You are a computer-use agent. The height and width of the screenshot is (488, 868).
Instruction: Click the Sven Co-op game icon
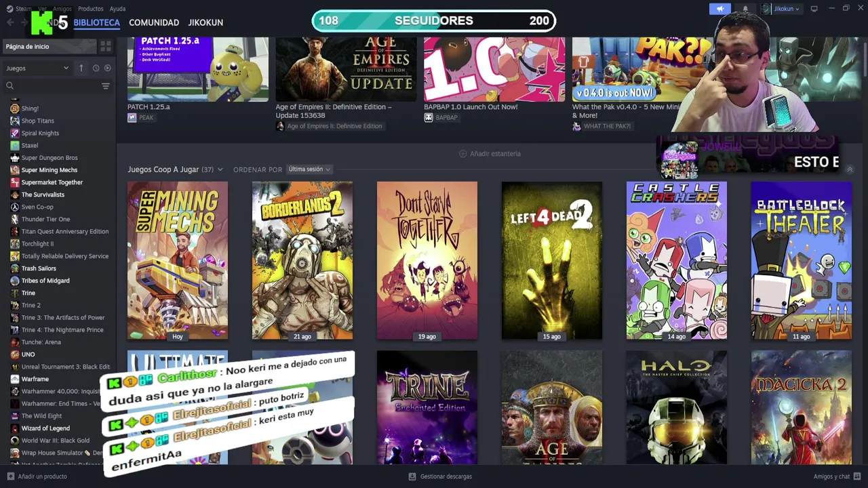[15, 207]
